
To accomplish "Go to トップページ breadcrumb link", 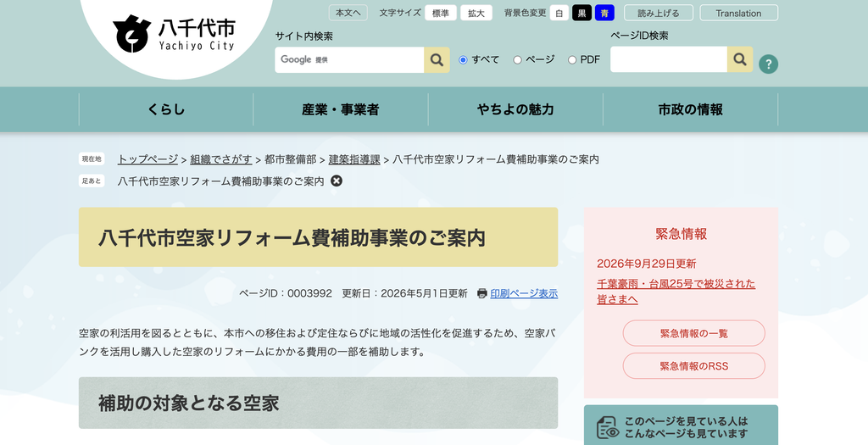I will (x=147, y=159).
